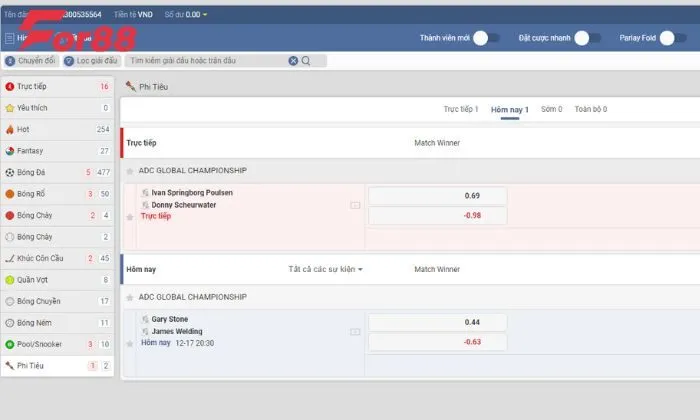Choose the Bóng Đá soccer ball icon
The width and height of the screenshot is (700, 420).
click(x=10, y=173)
